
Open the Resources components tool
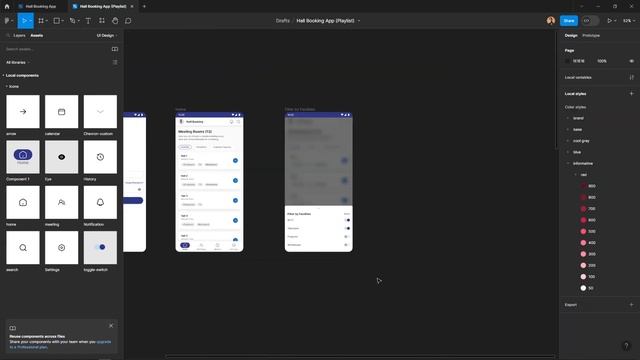[102, 21]
